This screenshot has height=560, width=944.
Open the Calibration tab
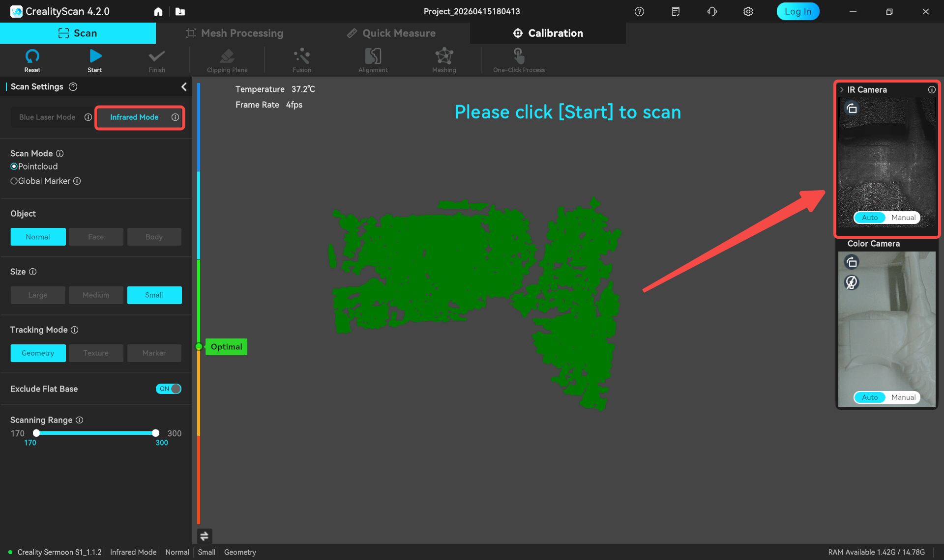pyautogui.click(x=548, y=33)
